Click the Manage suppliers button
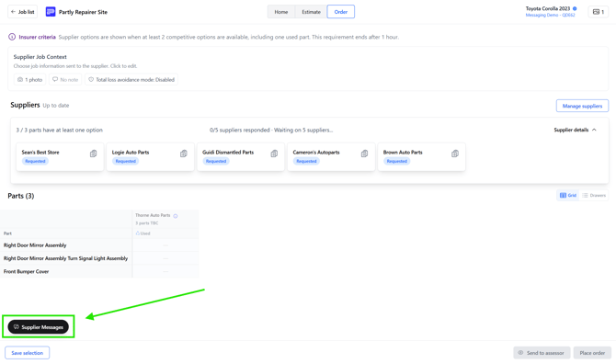 pyautogui.click(x=582, y=106)
